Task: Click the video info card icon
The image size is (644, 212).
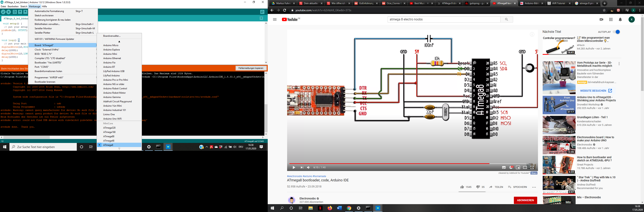Action: point(532,35)
